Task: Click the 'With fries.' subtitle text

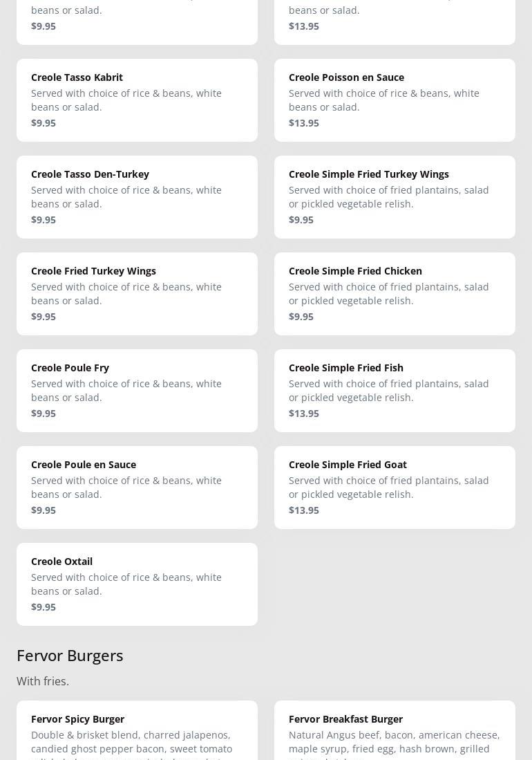Action: pos(43,681)
